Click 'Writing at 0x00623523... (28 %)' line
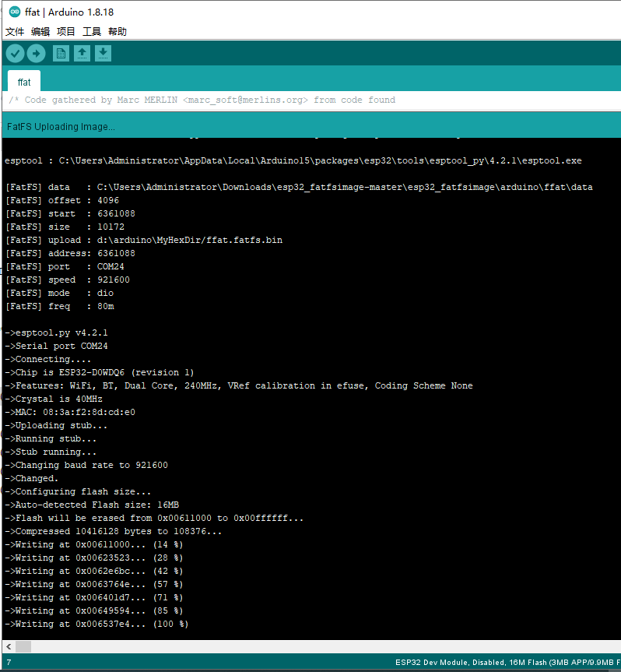The height and width of the screenshot is (672, 621). tap(94, 558)
